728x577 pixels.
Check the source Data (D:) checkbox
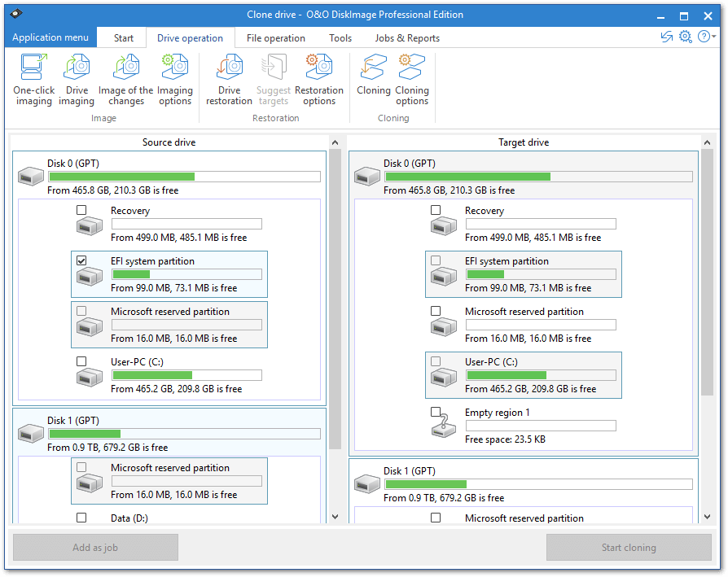[81, 518]
